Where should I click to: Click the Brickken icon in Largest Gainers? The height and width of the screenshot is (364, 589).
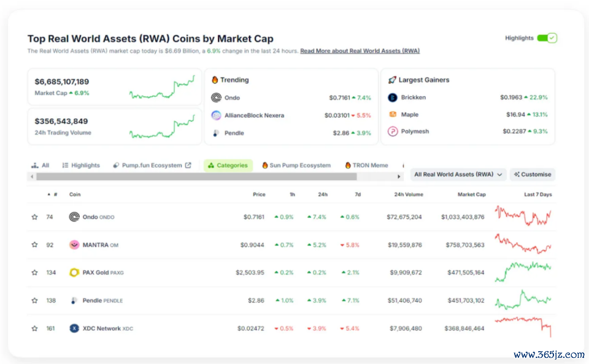[x=393, y=97]
